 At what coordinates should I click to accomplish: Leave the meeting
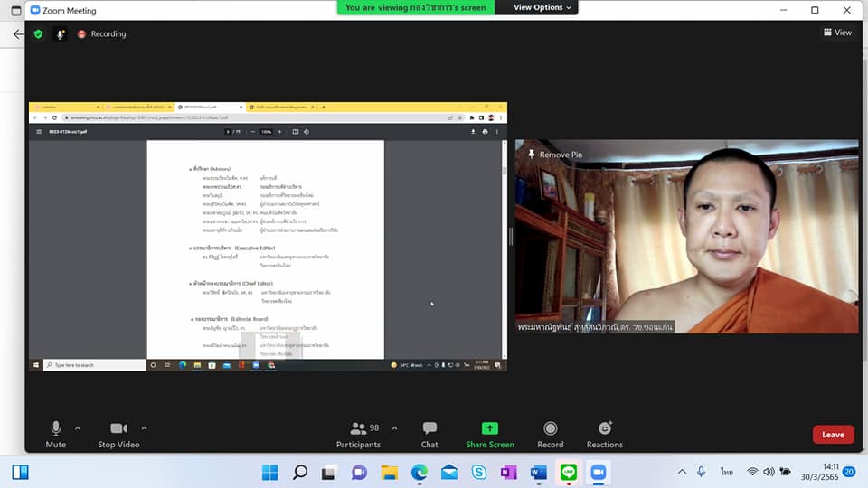[833, 435]
